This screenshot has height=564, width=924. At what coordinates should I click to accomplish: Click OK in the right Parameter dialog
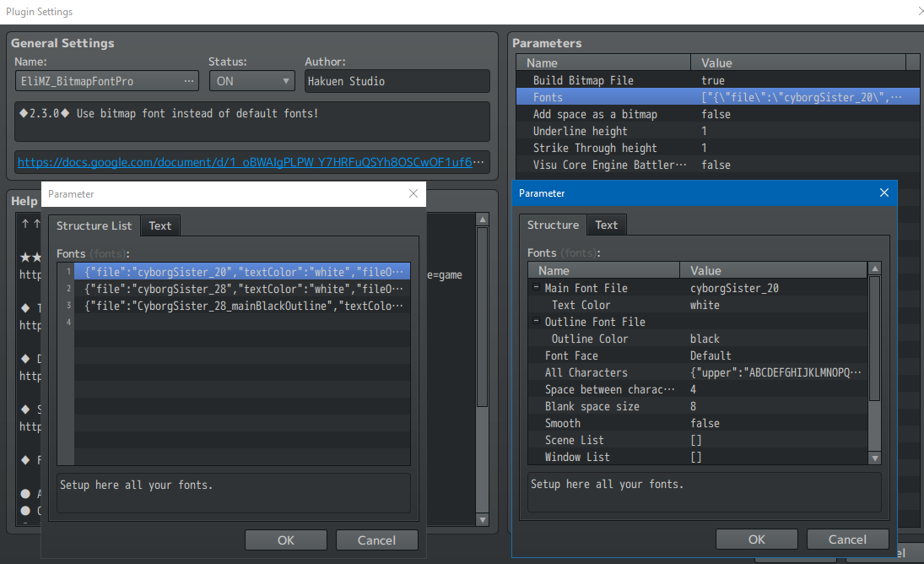point(757,540)
